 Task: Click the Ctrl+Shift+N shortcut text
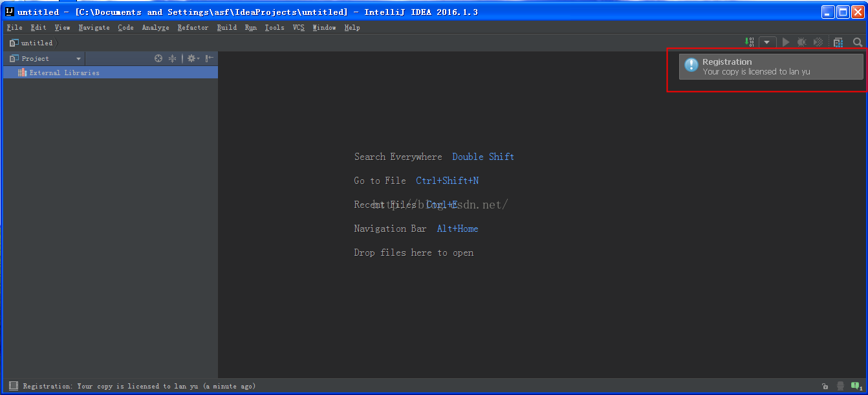(x=448, y=181)
